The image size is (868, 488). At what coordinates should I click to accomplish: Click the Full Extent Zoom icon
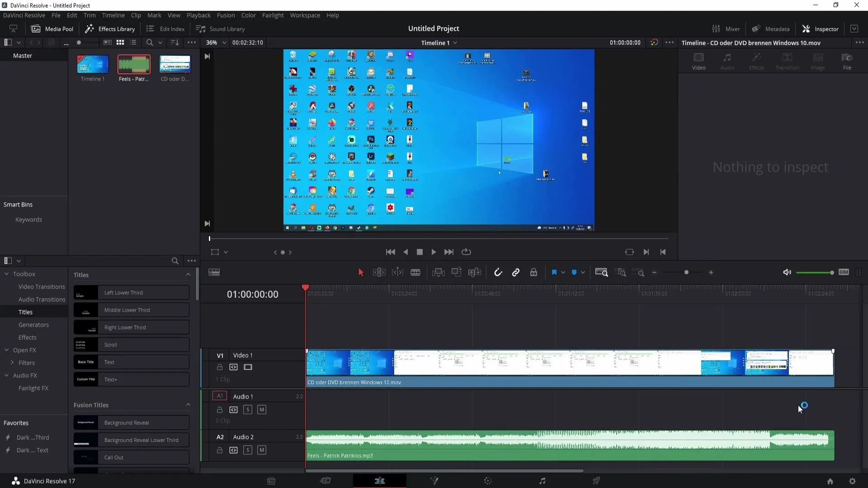(602, 272)
